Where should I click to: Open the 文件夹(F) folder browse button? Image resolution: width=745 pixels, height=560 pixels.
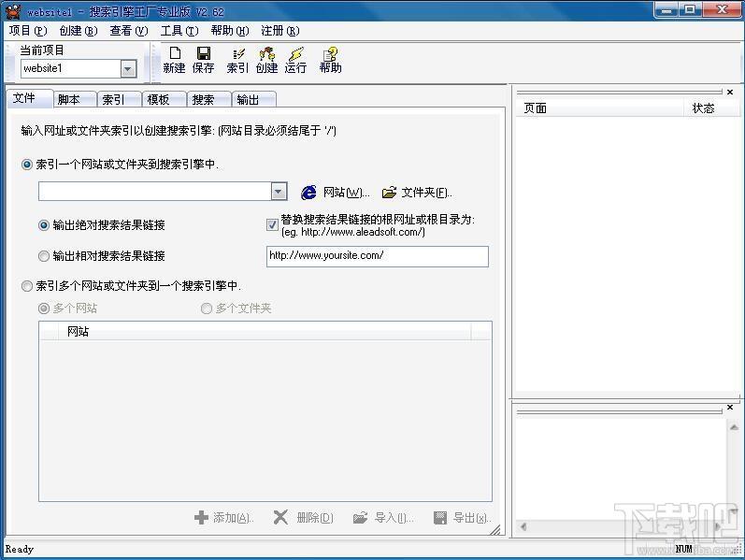417,193
